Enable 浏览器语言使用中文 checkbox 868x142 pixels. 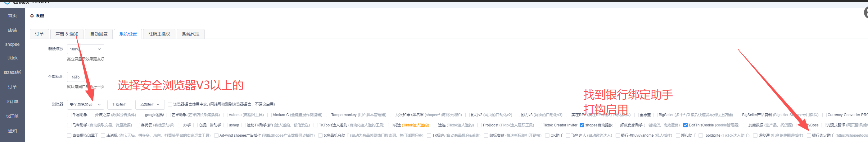170,104
